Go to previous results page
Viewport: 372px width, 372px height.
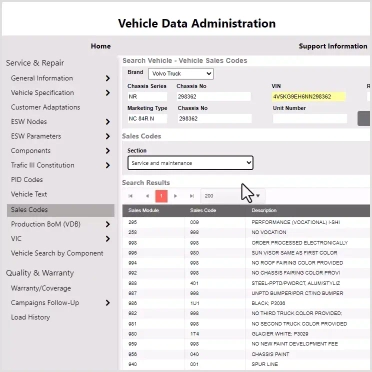tap(147, 196)
